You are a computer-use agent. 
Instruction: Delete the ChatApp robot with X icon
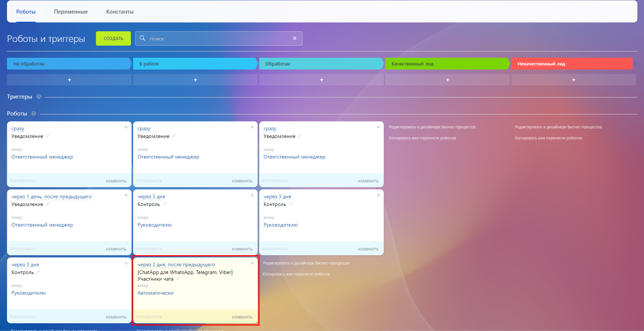pyautogui.click(x=252, y=263)
